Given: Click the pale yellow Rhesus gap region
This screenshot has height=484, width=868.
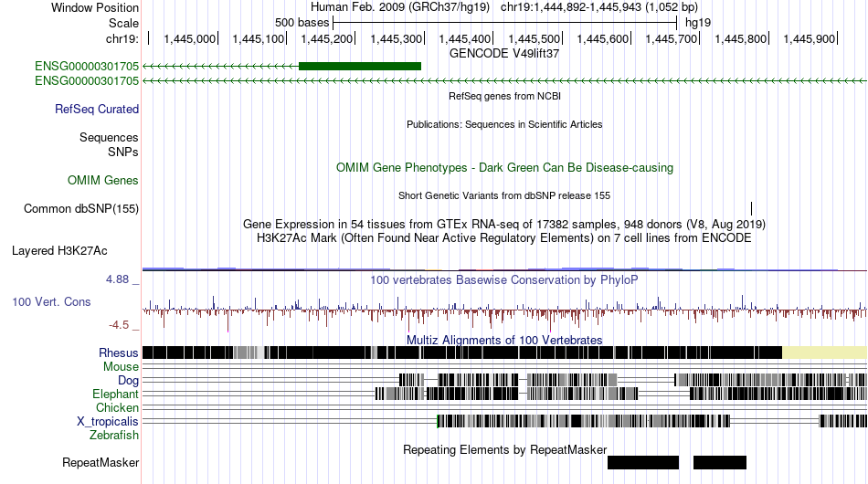Looking at the screenshot, I should 824,352.
